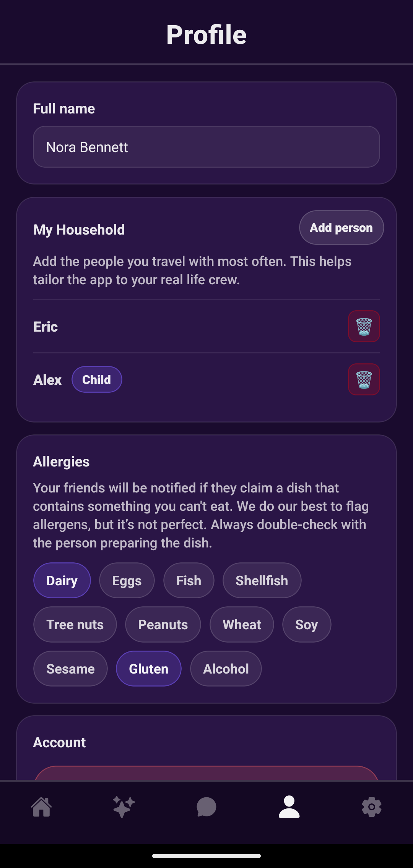Tap the Wheat allergy chip
The height and width of the screenshot is (868, 413).
click(x=242, y=625)
